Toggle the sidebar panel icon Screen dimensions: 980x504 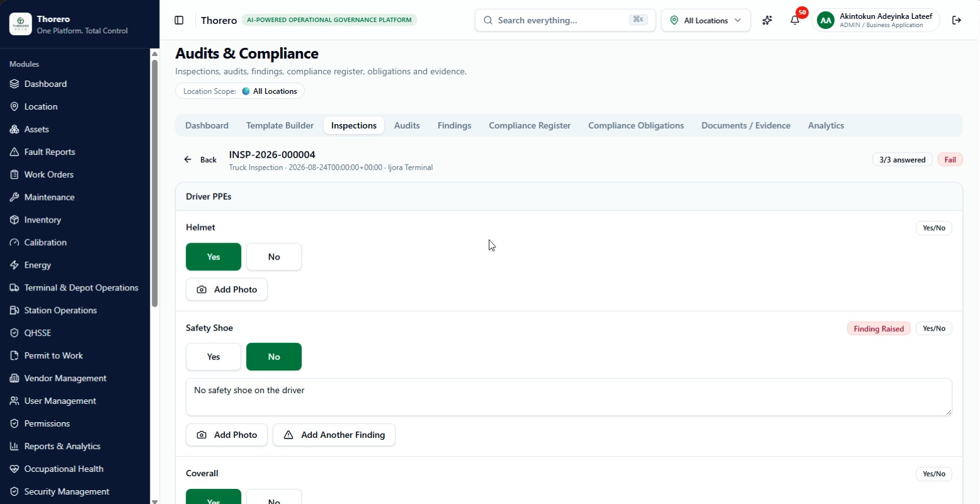(179, 20)
